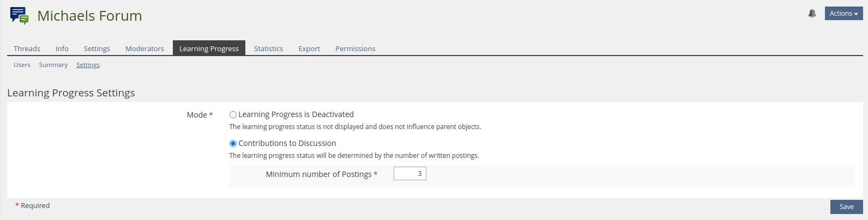The image size is (868, 220).
Task: Open the Export tab
Action: pyautogui.click(x=309, y=48)
